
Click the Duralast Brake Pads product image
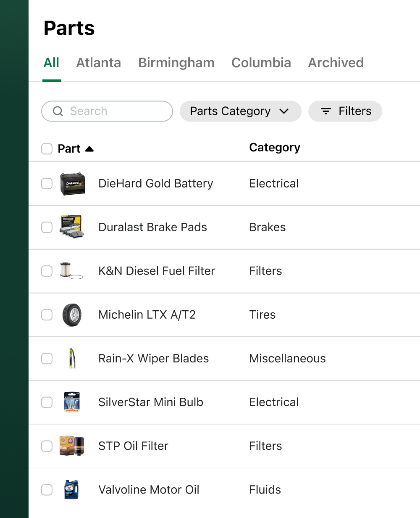(x=73, y=227)
